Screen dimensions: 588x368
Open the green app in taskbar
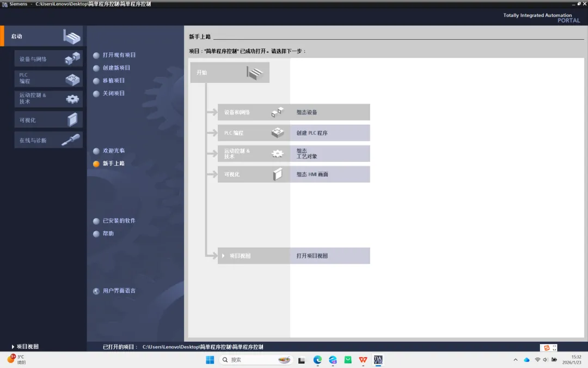pyautogui.click(x=348, y=360)
